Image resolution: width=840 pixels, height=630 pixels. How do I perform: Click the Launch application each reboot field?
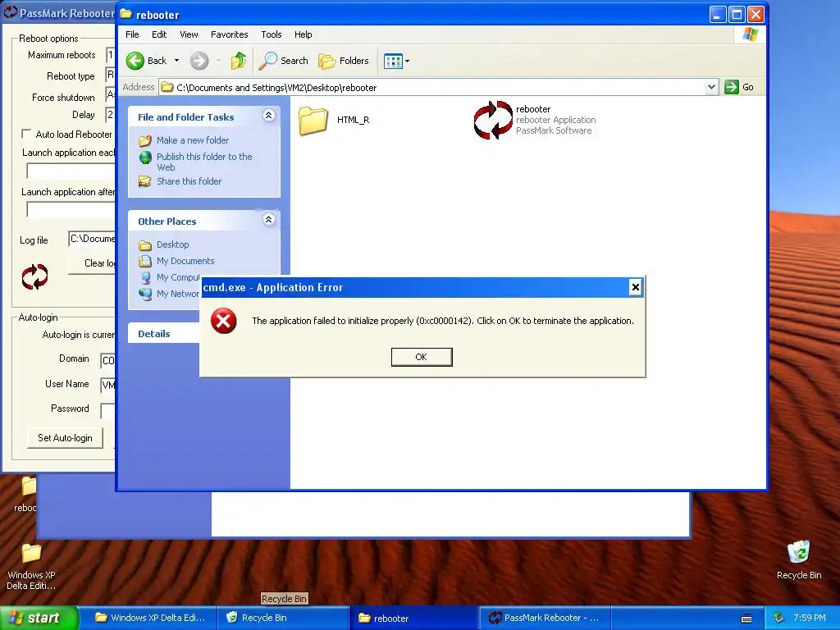click(x=71, y=171)
